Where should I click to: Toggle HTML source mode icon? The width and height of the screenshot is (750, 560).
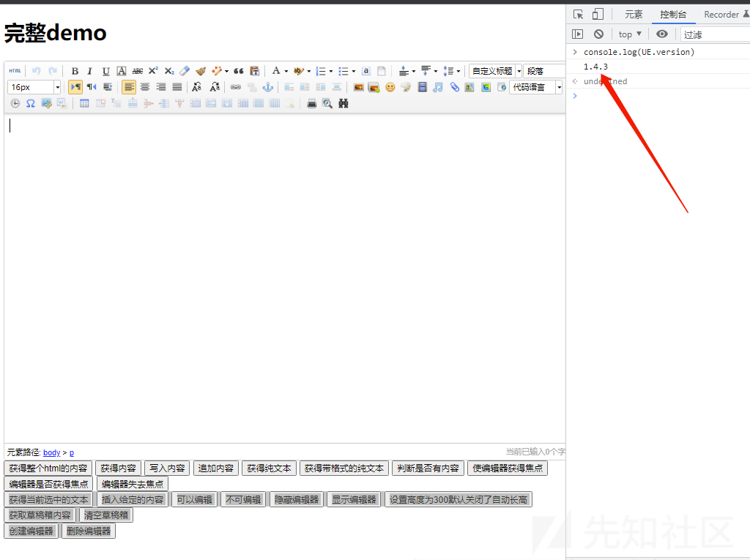click(x=15, y=71)
